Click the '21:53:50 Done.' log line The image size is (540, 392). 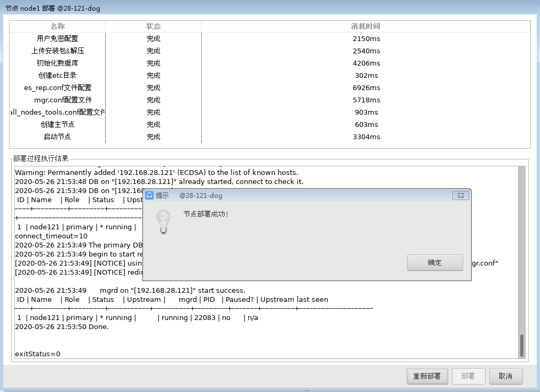point(62,326)
